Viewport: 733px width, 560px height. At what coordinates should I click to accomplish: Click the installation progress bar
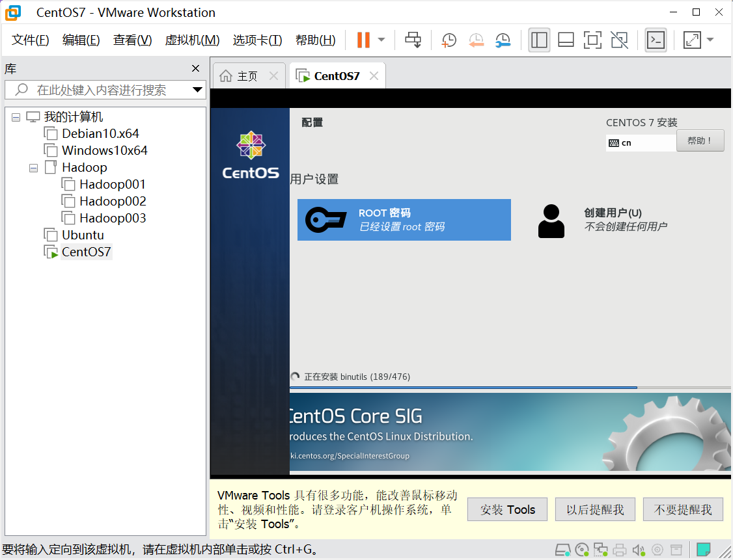click(510, 387)
